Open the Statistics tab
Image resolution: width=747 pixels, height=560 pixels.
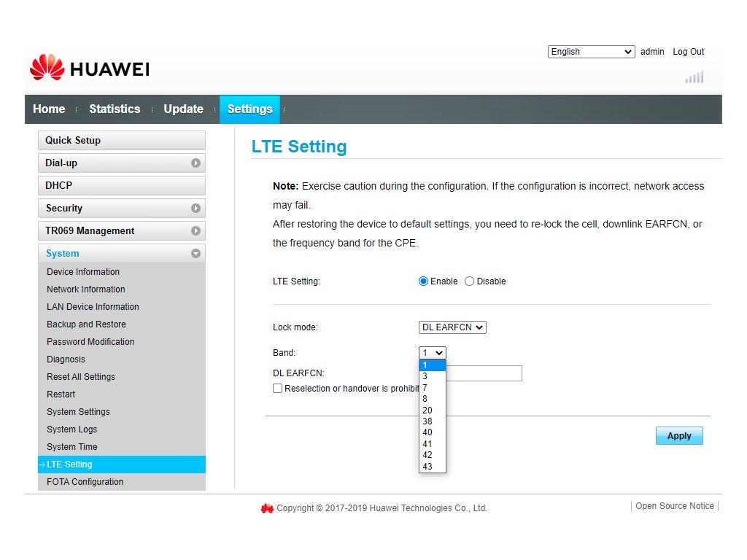pos(115,109)
